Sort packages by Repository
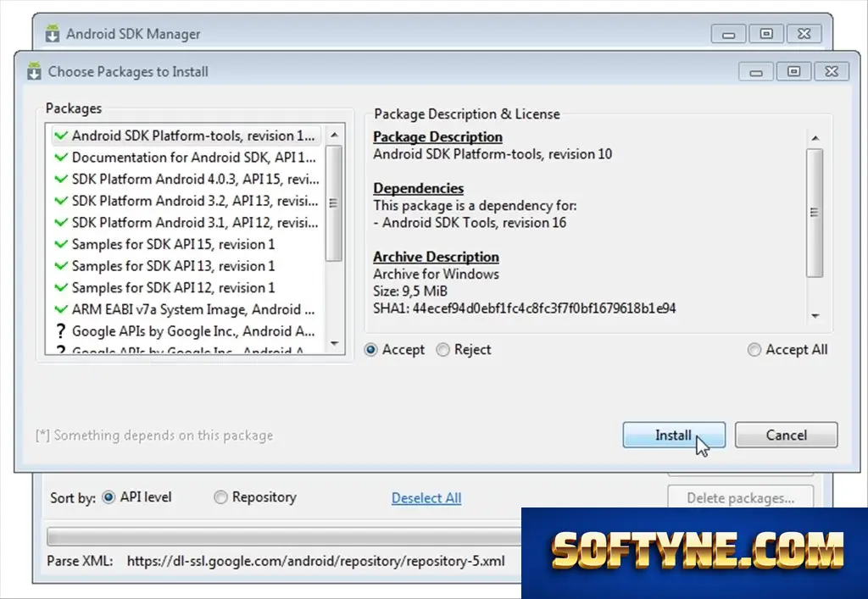The height and width of the screenshot is (599, 868). coord(220,497)
